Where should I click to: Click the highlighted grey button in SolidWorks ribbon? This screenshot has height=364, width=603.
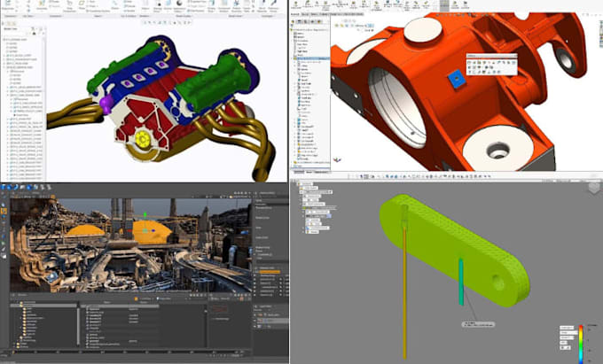[x=444, y=6]
